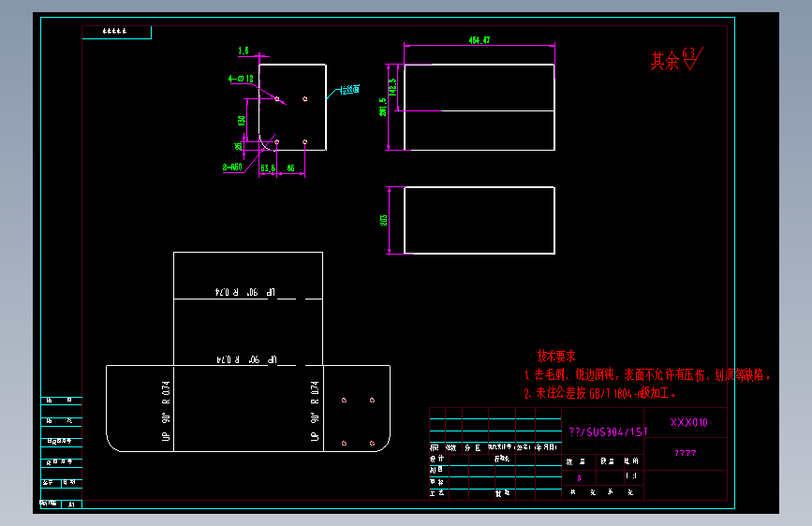Click the 203 height dimension text
Viewport: 812px width, 526px height.
384,220
